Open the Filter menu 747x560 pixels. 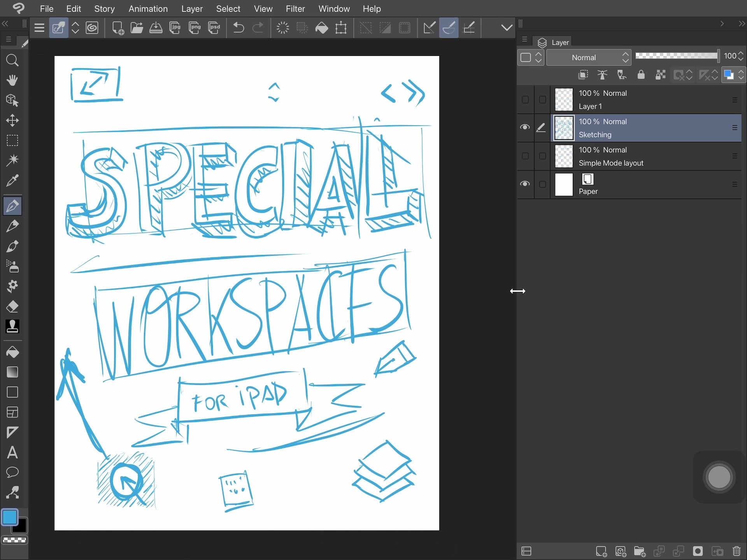[295, 9]
